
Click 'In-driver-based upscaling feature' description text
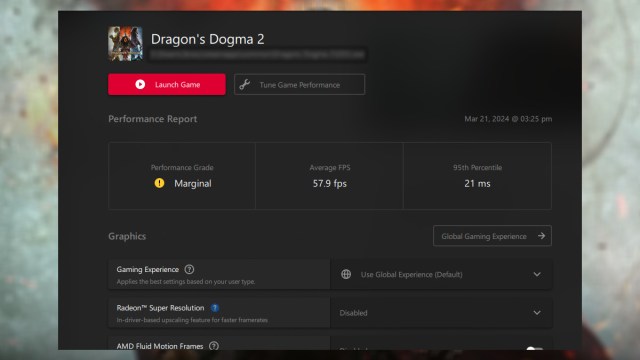pyautogui.click(x=192, y=320)
